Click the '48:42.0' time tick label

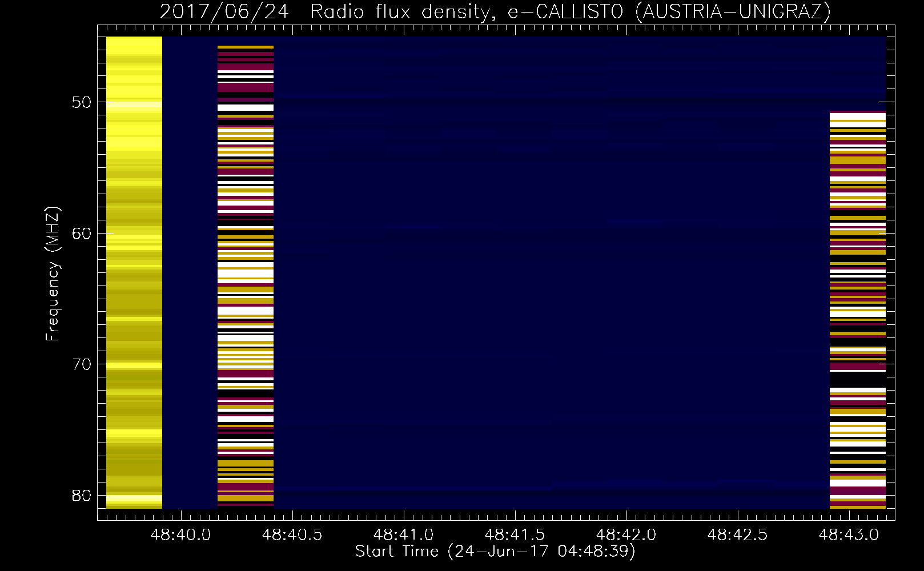pos(626,534)
